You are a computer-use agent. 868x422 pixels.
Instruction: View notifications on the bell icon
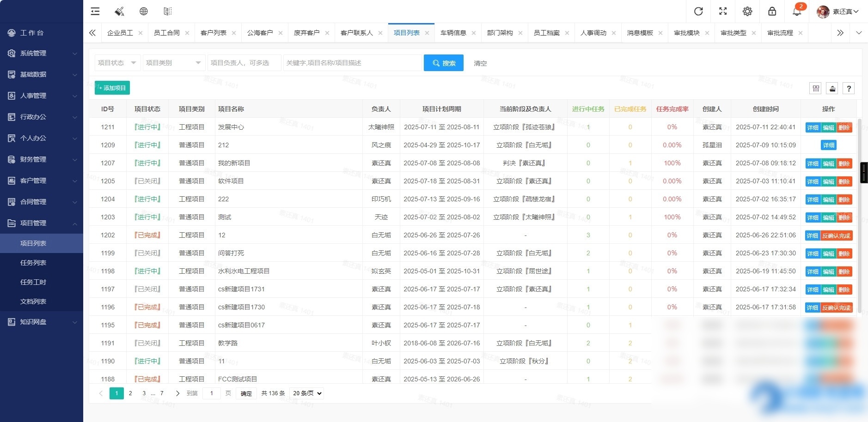pos(796,11)
